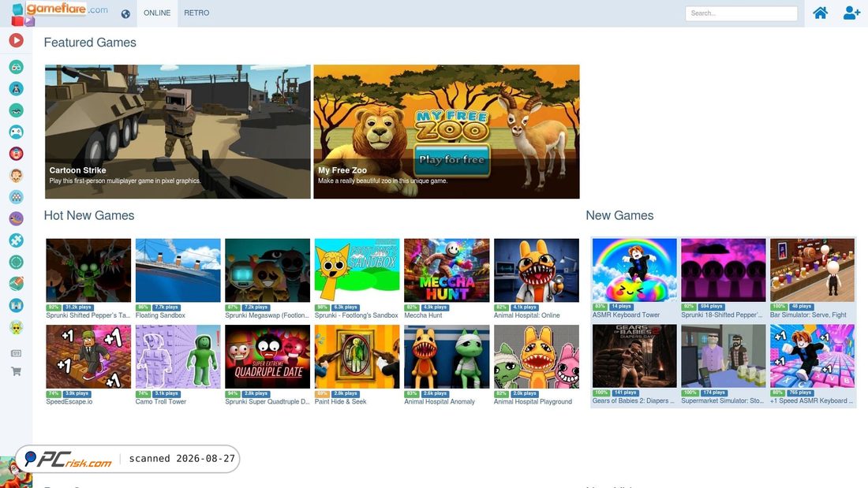
Task: Open Animal Hospital Playground thumbnail
Action: [x=537, y=357]
